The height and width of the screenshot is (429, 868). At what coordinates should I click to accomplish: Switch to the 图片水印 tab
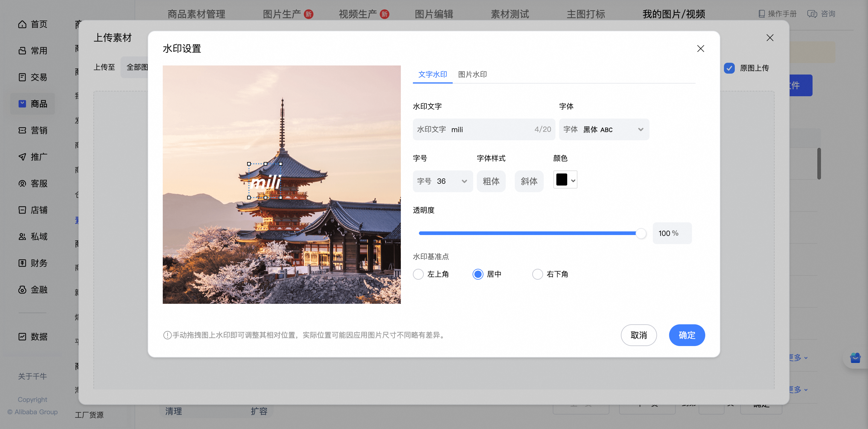(x=472, y=75)
